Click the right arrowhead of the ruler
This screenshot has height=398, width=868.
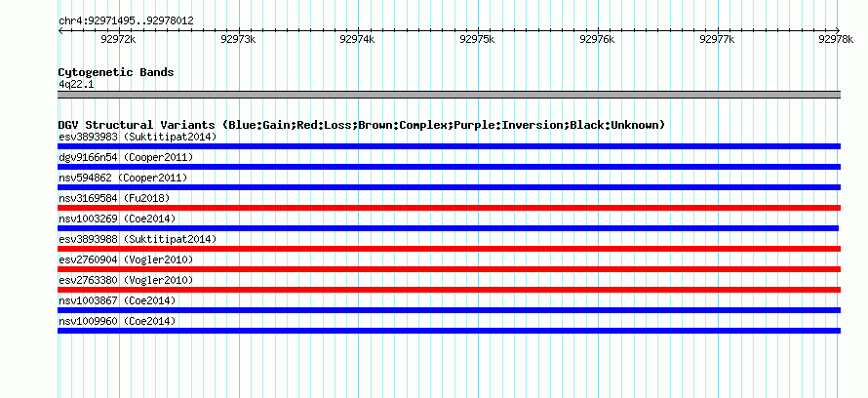838,30
